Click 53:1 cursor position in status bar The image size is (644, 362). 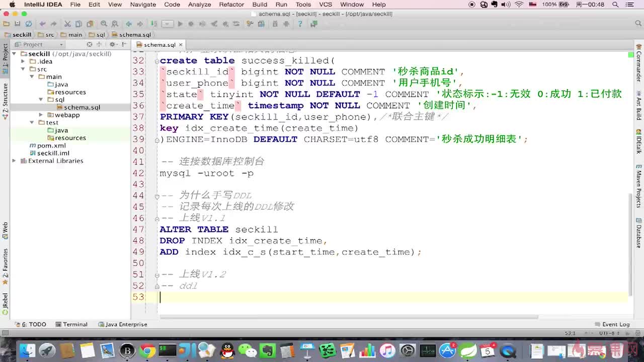570,333
